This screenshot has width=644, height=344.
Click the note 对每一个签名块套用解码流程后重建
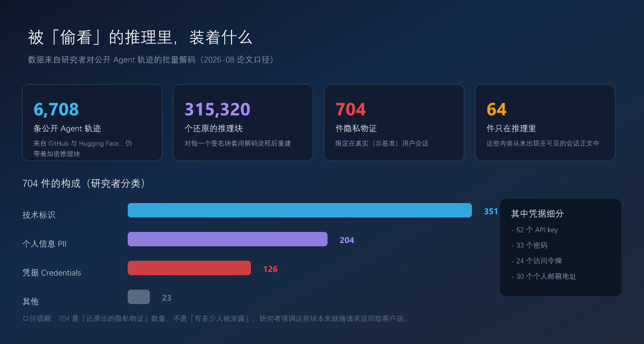click(238, 143)
